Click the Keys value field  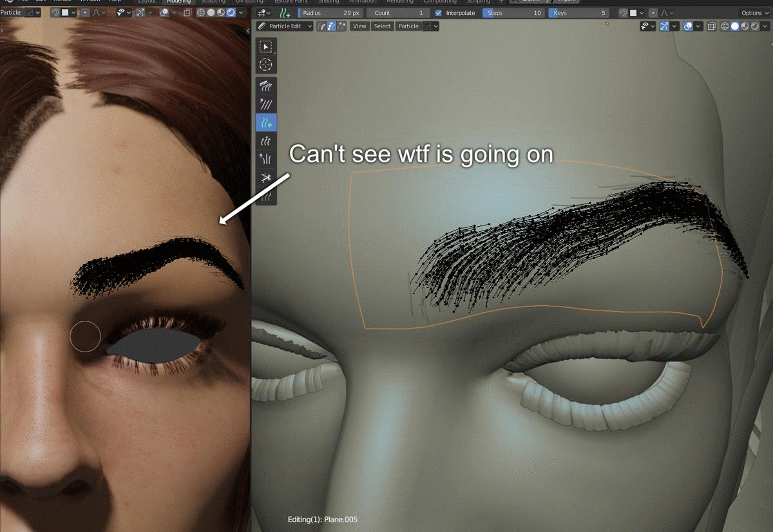click(x=579, y=13)
